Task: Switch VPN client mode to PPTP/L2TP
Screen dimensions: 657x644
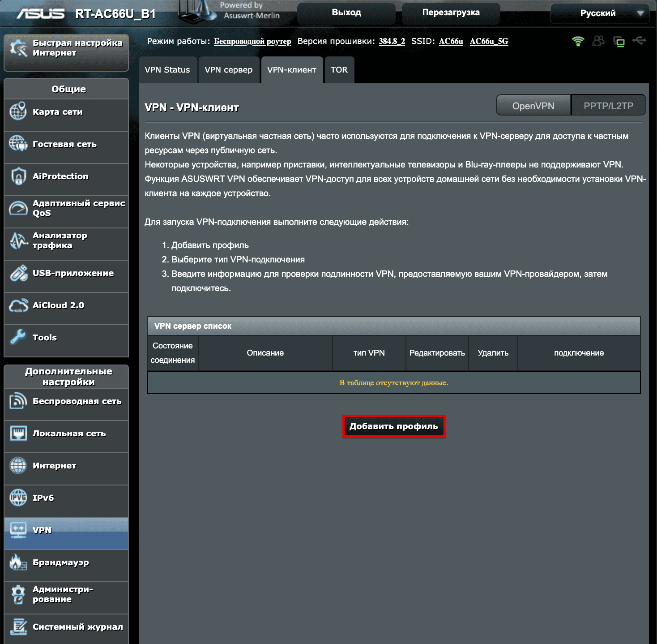Action: coord(608,106)
